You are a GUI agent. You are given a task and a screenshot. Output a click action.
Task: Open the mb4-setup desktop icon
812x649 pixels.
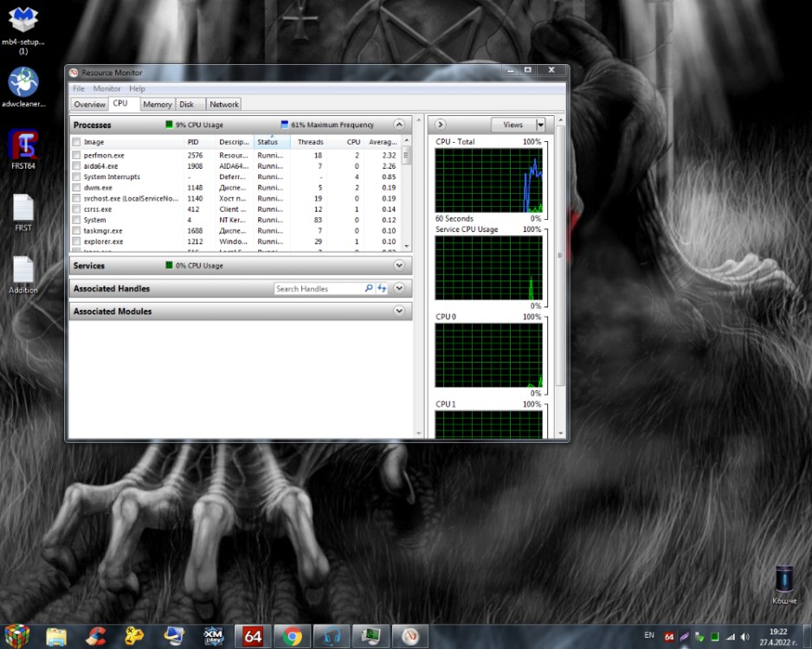(23, 29)
